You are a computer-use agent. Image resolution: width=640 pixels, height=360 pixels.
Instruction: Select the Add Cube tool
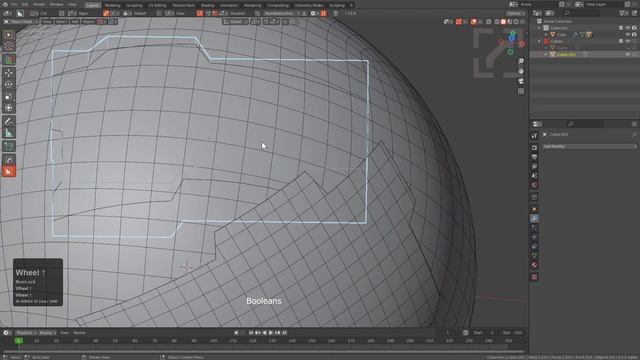click(x=9, y=146)
